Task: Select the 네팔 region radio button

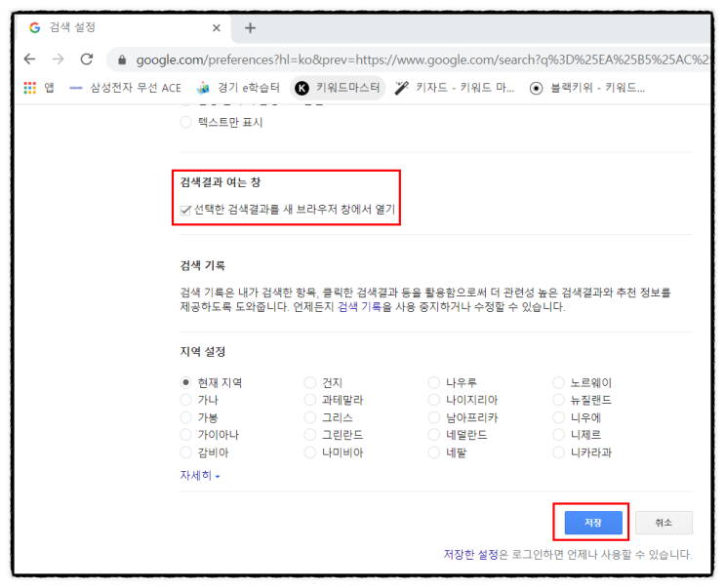Action: pos(433,452)
